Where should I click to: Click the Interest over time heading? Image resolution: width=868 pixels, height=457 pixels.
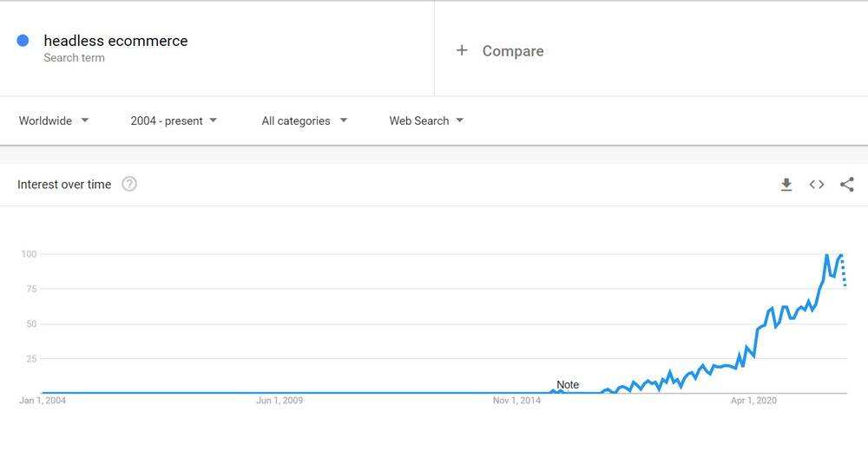click(64, 185)
